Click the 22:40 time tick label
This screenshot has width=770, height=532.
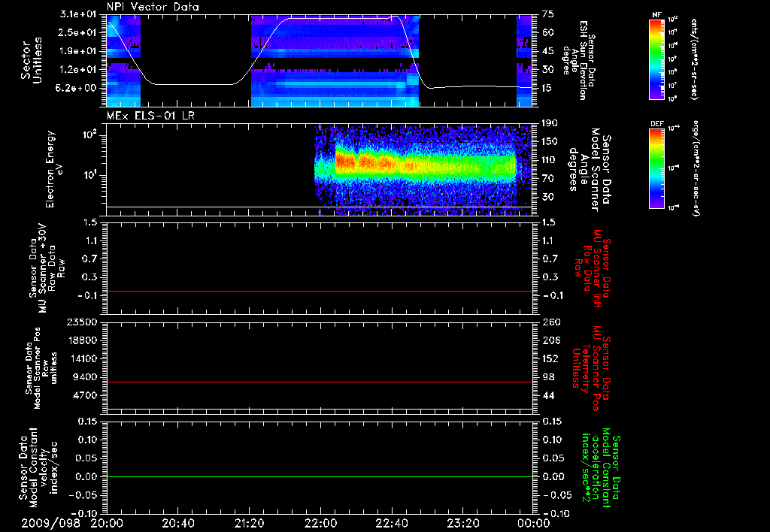point(392,523)
